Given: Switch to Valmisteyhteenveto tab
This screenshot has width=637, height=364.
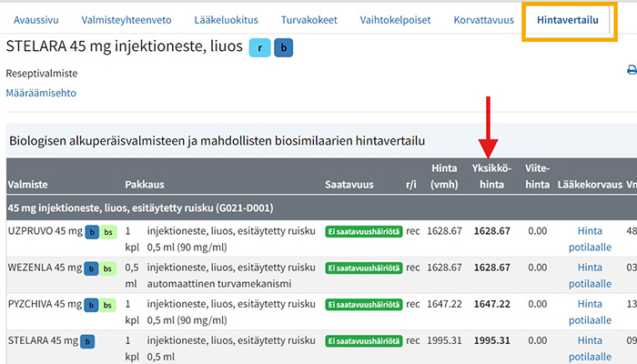Looking at the screenshot, I should pos(126,20).
